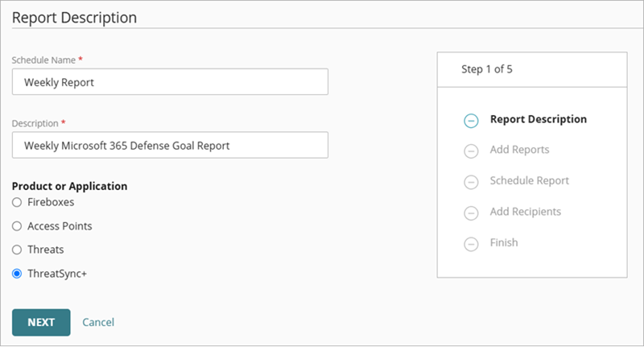Click the Step 1 of 5 header
The image size is (644, 347).
tap(487, 69)
